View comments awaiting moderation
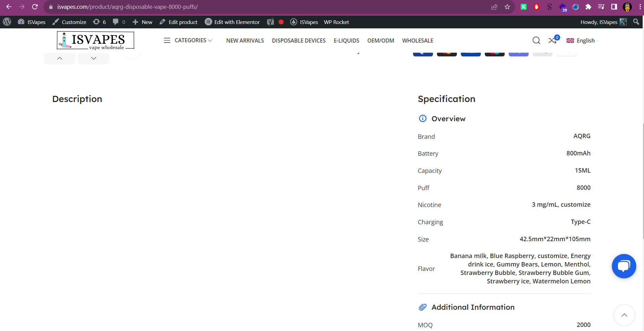644x331 pixels. coord(119,22)
